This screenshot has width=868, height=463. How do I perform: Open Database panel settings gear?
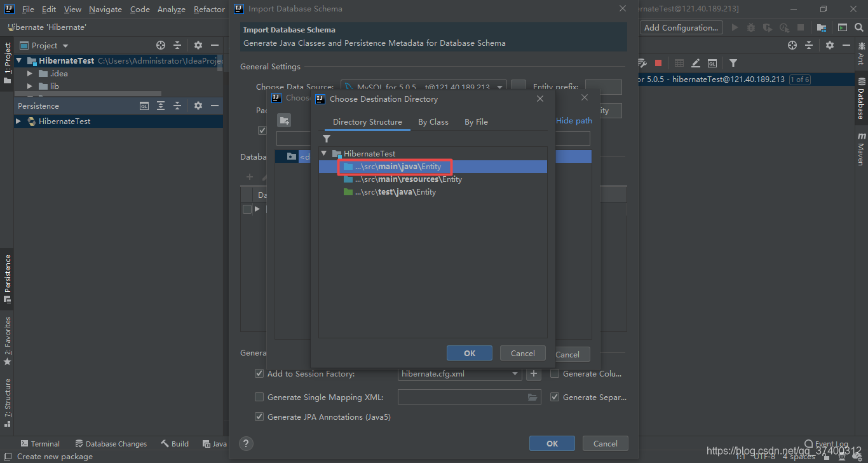click(830, 45)
